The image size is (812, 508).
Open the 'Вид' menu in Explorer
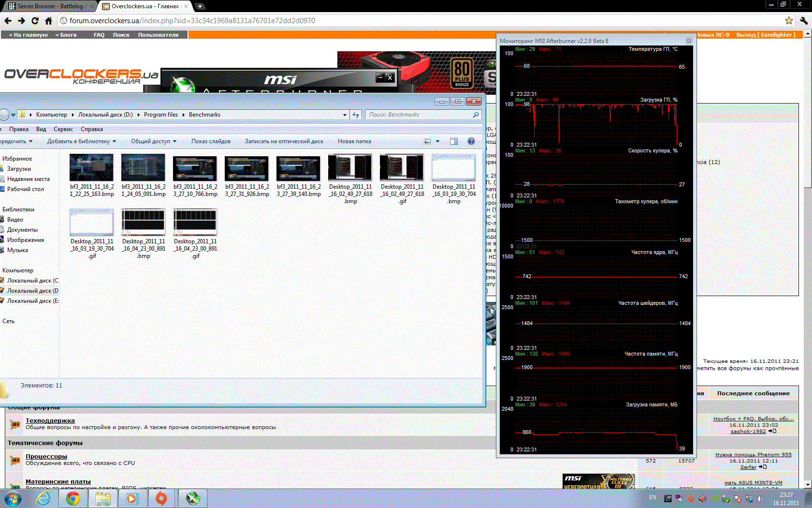41,129
